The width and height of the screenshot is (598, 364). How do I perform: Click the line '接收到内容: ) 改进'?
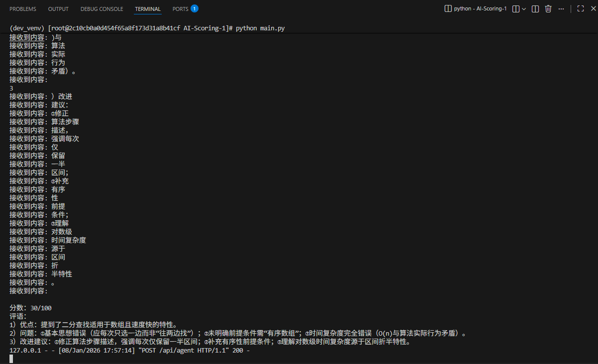pos(41,96)
